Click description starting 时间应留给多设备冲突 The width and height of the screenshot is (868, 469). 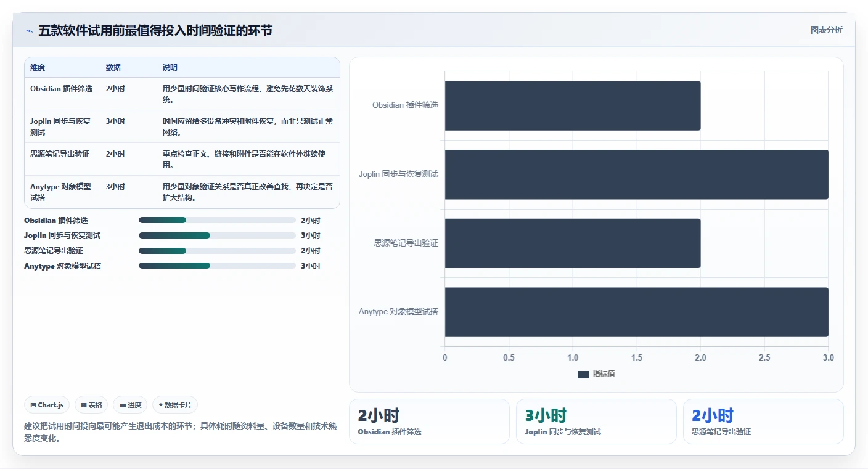pyautogui.click(x=248, y=127)
